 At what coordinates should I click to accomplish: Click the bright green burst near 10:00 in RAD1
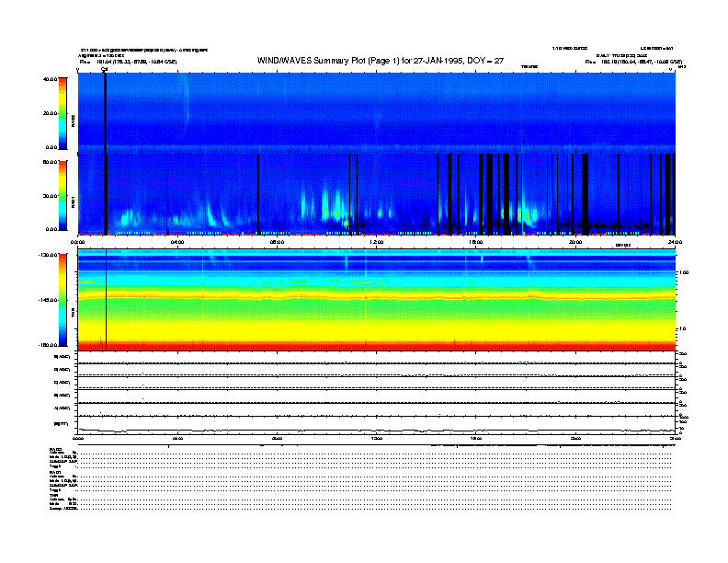[325, 212]
